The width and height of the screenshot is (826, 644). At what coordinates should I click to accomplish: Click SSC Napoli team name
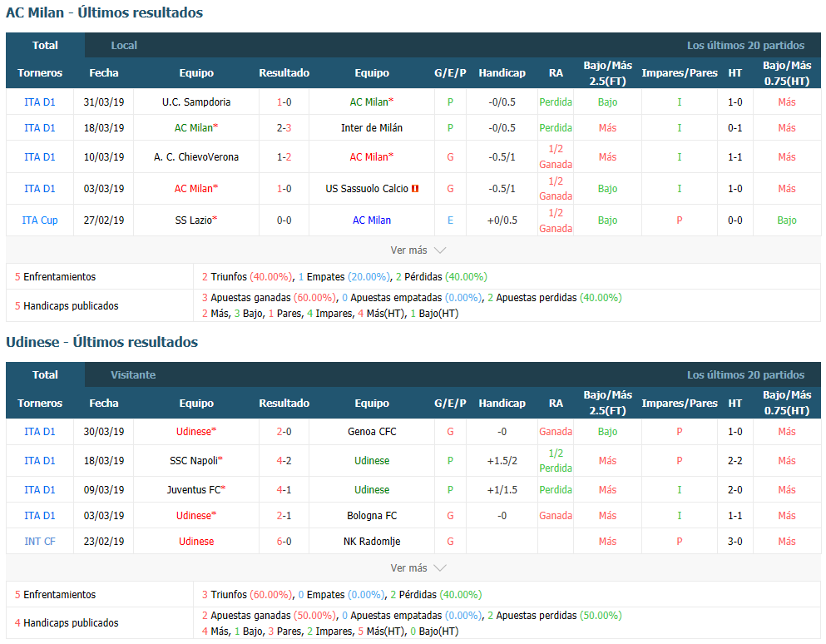(x=193, y=461)
